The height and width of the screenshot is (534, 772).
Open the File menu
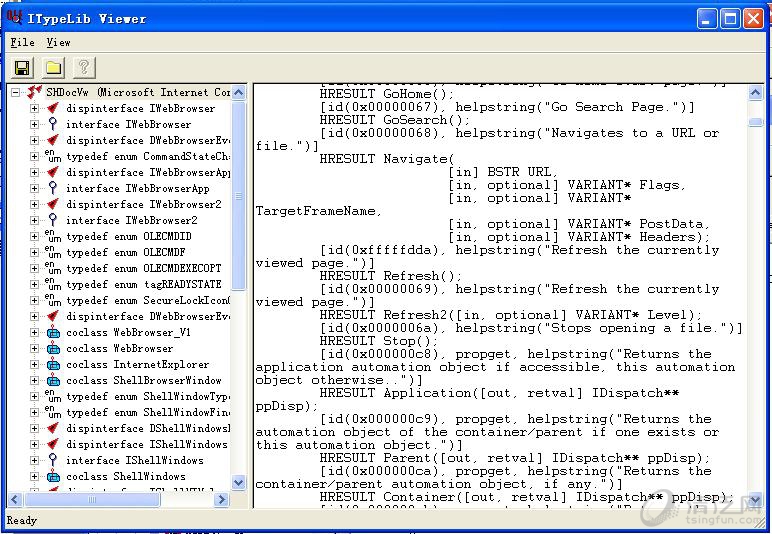tap(22, 42)
